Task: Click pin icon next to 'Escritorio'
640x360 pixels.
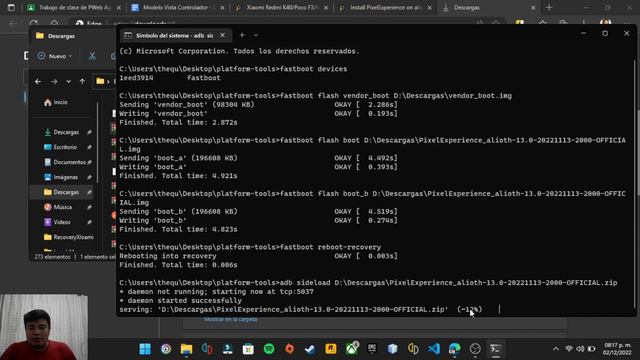Action: 89,147
